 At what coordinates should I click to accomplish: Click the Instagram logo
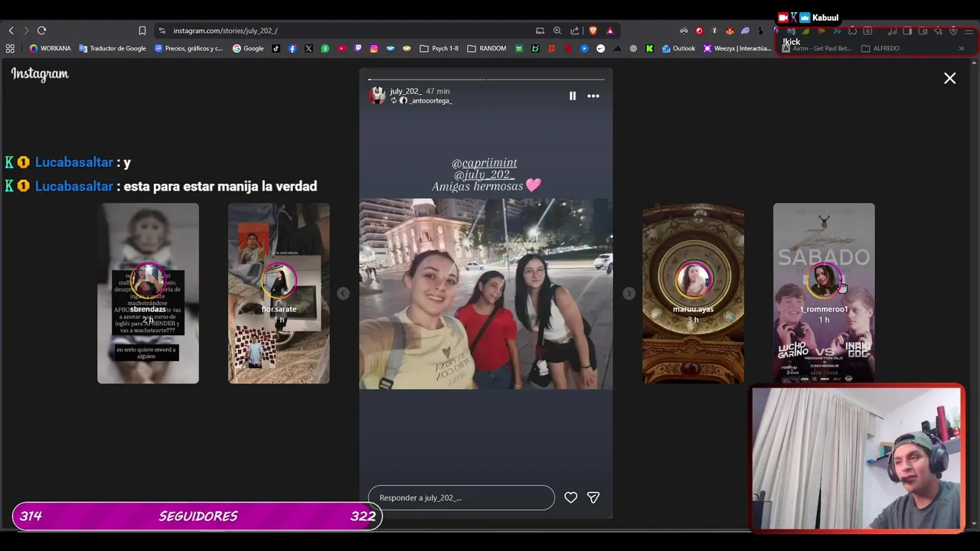40,74
